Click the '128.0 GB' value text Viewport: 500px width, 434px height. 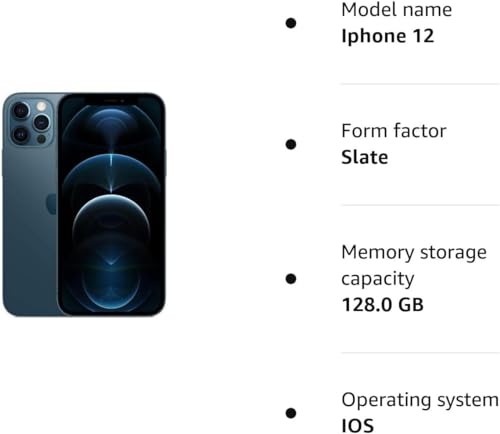pos(383,304)
